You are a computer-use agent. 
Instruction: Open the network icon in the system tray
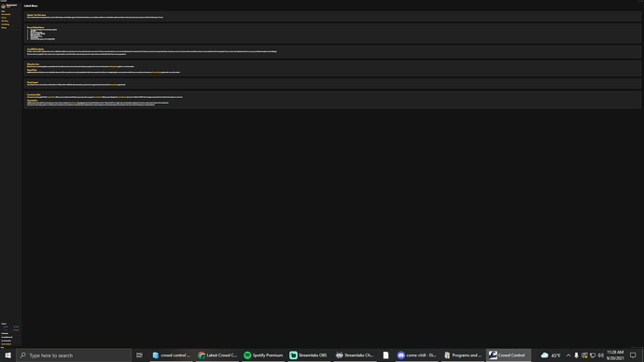pos(593,355)
